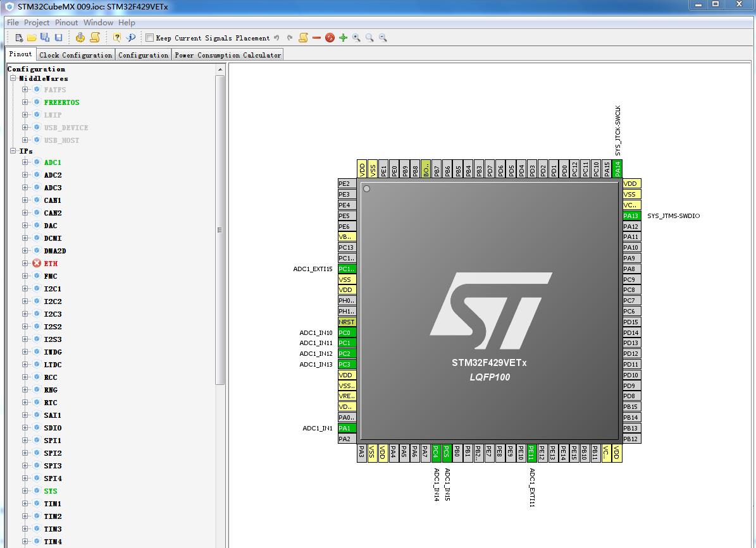Screen dimensions: 756x548
Task: Switch to the Clock Configuration tab
Action: point(76,55)
